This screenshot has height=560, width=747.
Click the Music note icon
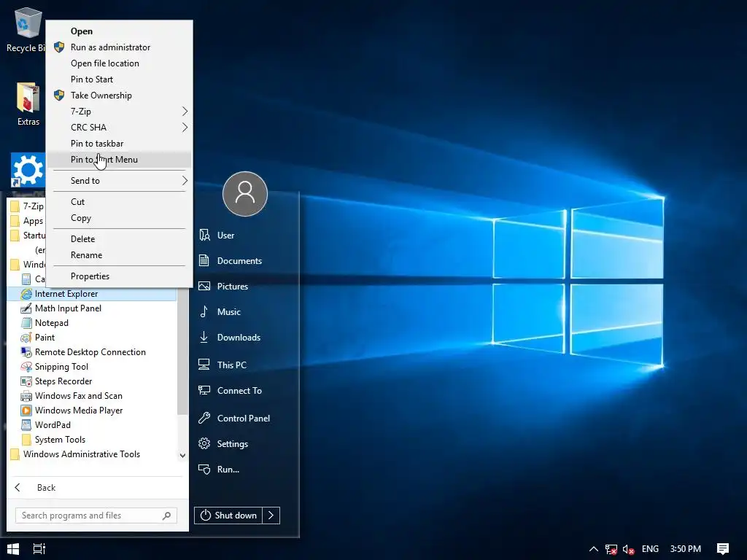[204, 311]
